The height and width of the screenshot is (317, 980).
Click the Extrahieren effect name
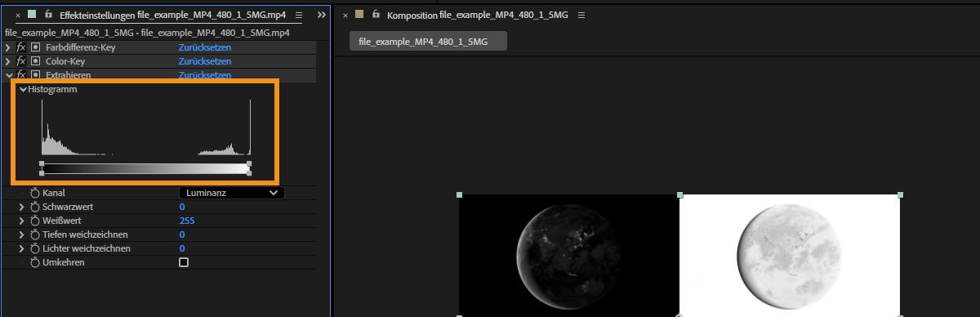click(69, 75)
